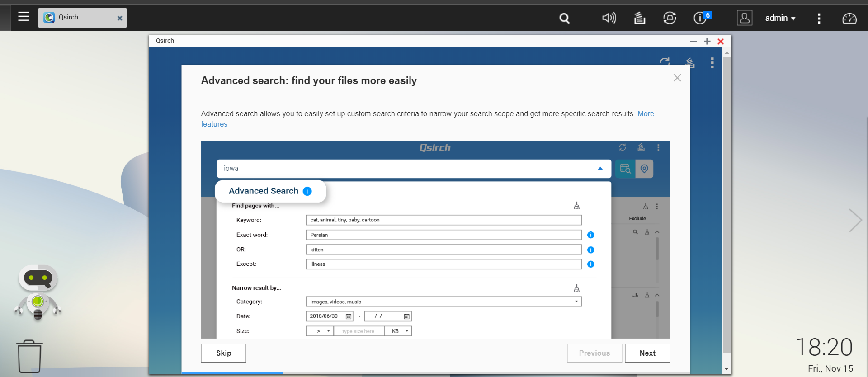Switch to the Qsirch taskbar tab

(x=82, y=18)
